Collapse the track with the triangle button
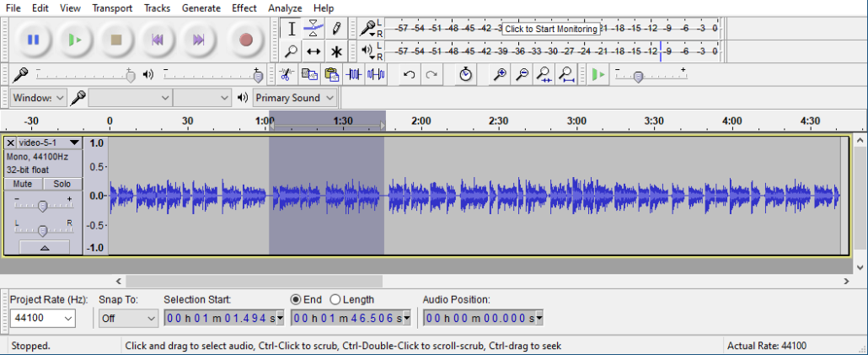The image size is (868, 355). (x=43, y=247)
